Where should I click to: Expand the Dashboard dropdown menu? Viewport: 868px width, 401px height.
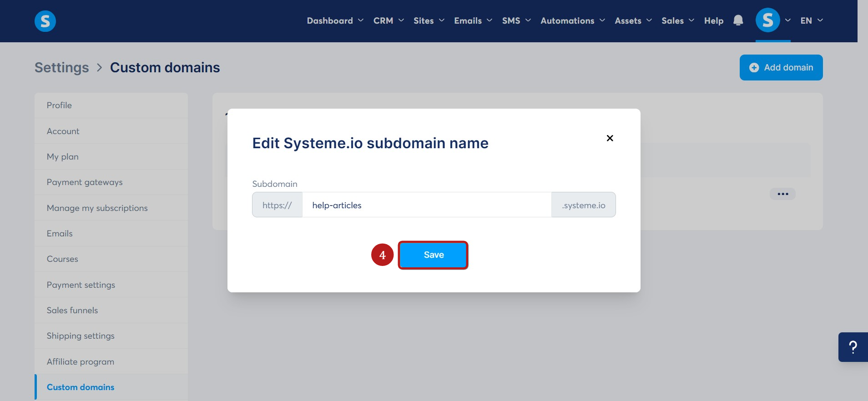pos(335,20)
